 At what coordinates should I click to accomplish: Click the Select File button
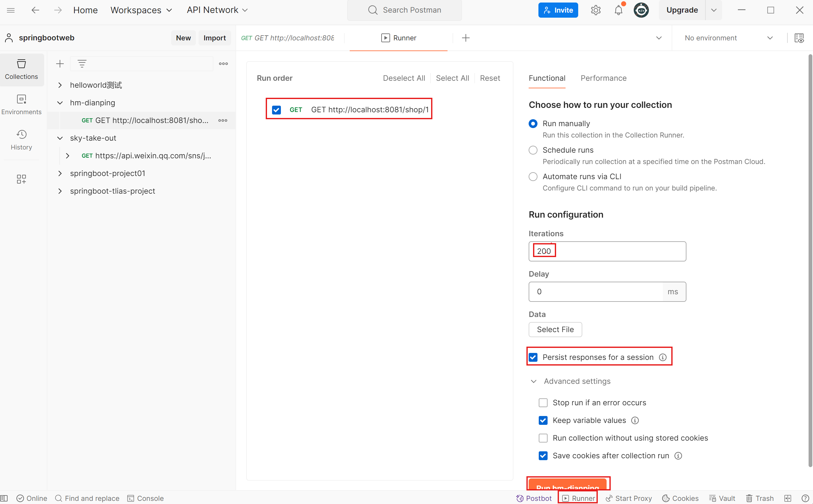[x=555, y=329]
